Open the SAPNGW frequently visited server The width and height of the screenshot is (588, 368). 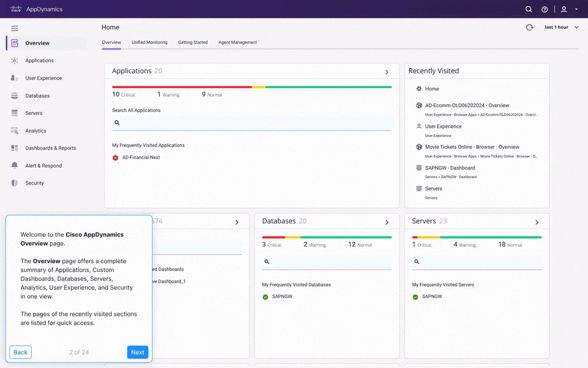point(432,296)
